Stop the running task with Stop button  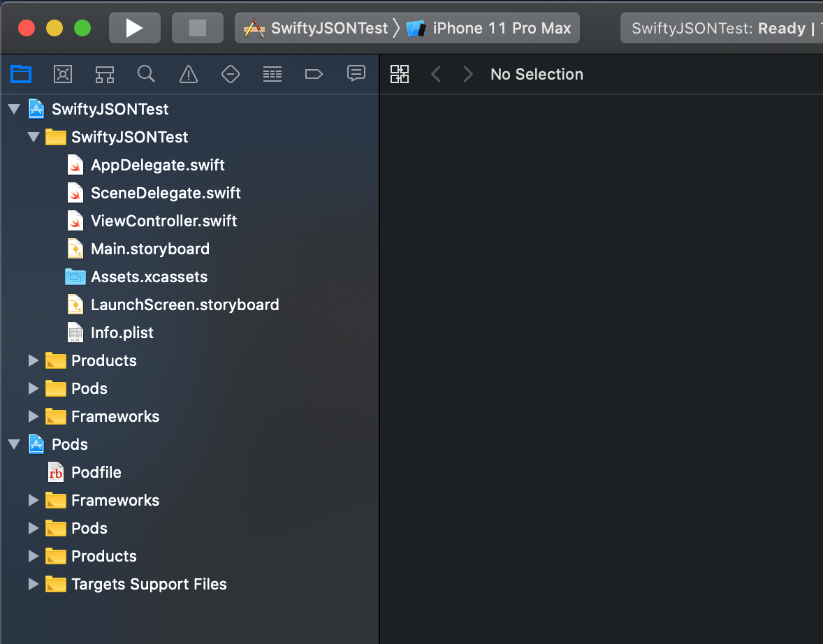(x=197, y=28)
